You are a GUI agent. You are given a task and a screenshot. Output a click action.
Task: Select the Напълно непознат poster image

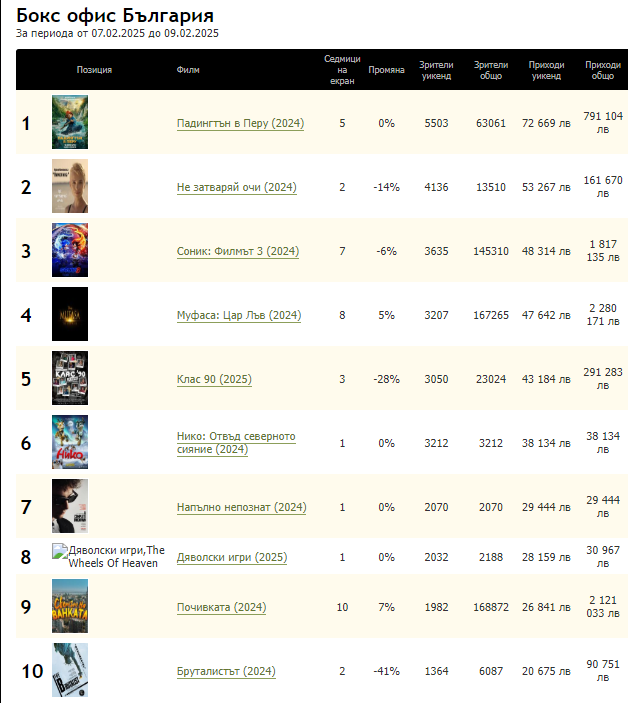[x=70, y=506]
